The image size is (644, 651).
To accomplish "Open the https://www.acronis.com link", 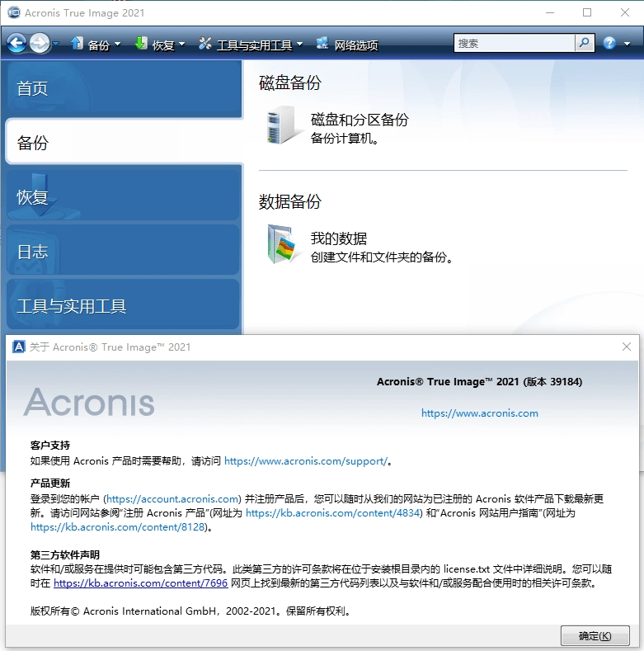I will (479, 413).
